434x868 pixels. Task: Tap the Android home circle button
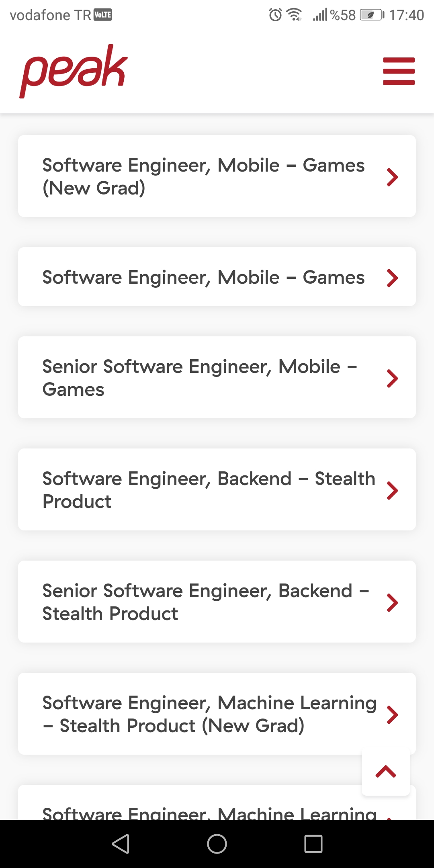(217, 843)
